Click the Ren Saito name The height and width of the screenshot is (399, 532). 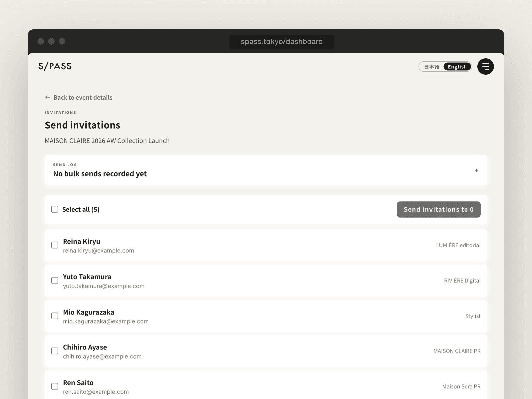[78, 383]
